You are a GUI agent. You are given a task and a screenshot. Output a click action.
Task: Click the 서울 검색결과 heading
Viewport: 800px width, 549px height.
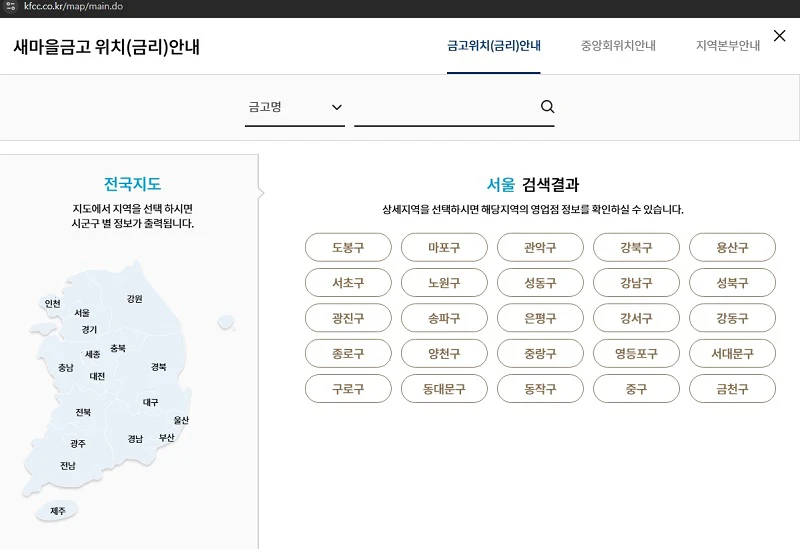533,184
